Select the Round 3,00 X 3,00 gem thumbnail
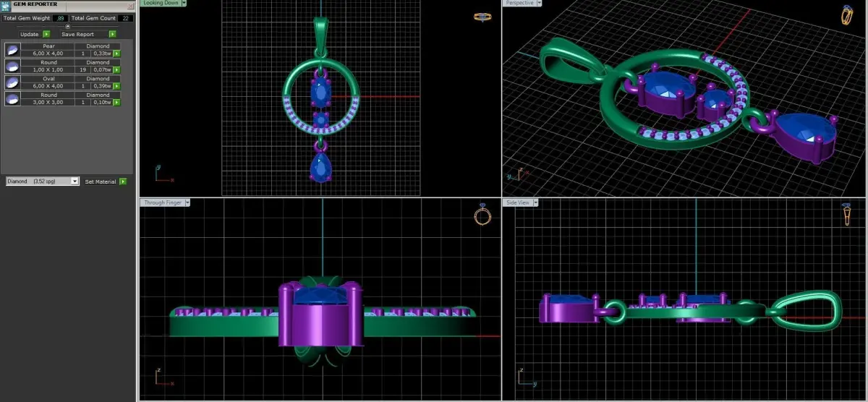This screenshot has height=402, width=868. coord(12,99)
